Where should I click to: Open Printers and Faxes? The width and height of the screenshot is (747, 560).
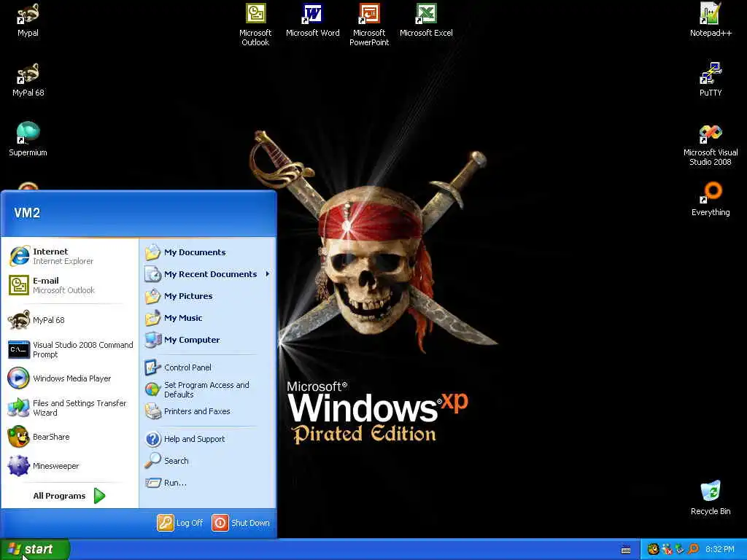point(208,411)
